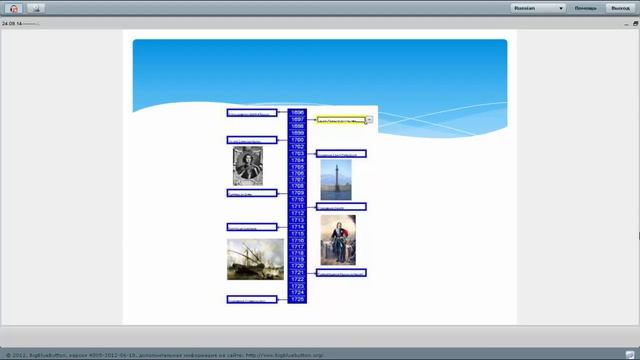This screenshot has width=640, height=360.
Task: Click the event box linked to 1725
Action: coord(252,300)
